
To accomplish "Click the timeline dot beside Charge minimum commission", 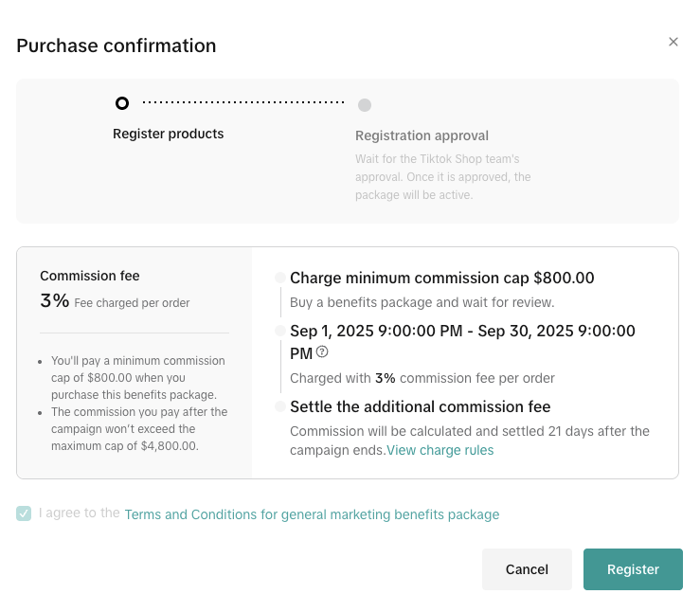I will [280, 278].
